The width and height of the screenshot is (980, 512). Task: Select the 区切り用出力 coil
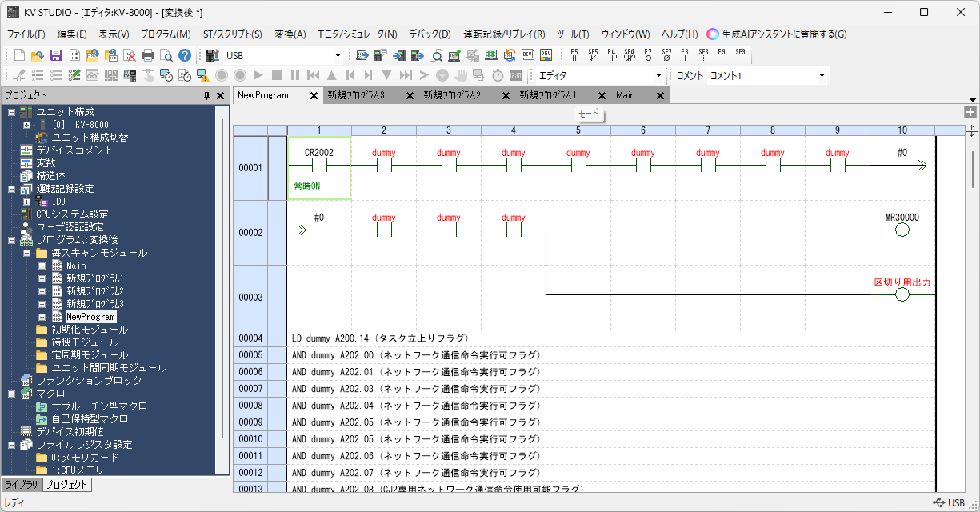tap(902, 295)
